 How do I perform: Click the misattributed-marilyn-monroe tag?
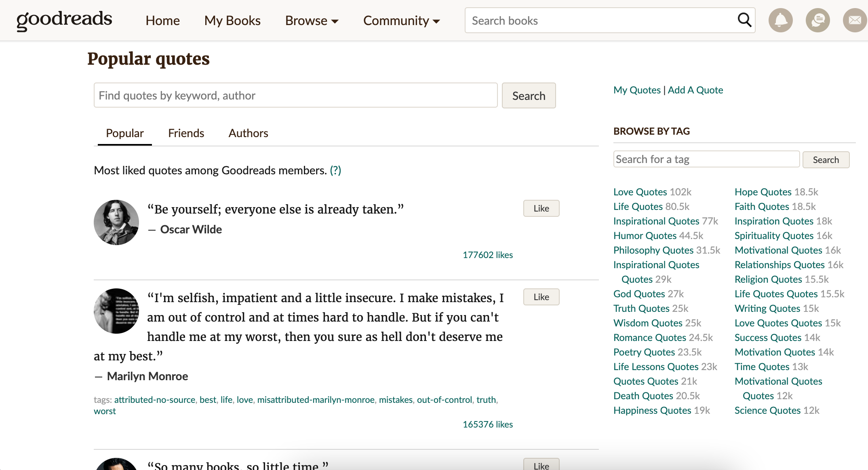point(316,399)
